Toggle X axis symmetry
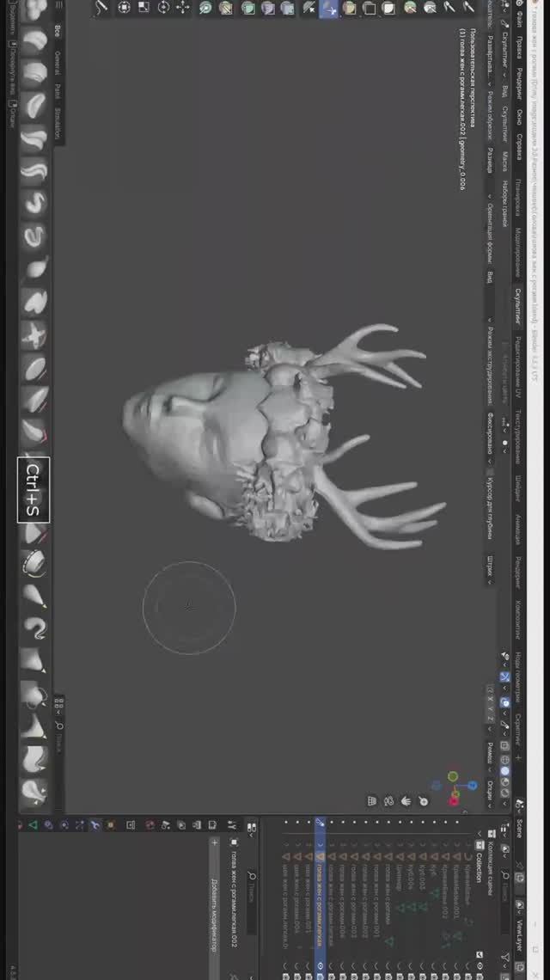 491,699
